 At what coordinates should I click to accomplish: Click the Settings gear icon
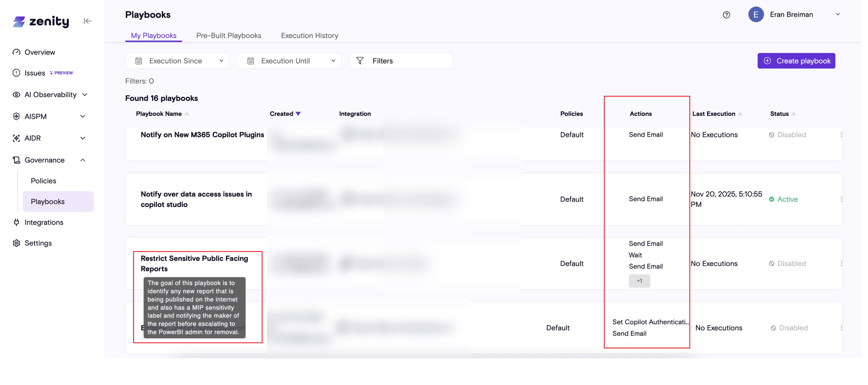[x=16, y=243]
